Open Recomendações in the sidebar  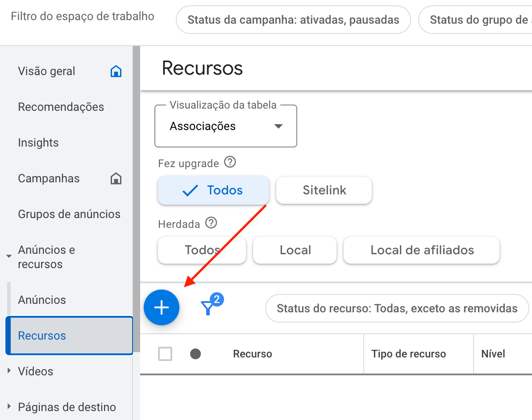pos(61,107)
